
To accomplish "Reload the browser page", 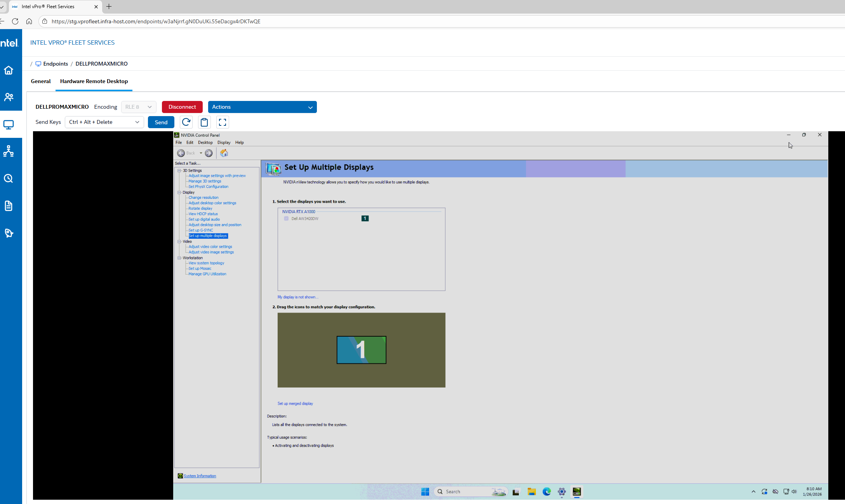I will (x=15, y=21).
